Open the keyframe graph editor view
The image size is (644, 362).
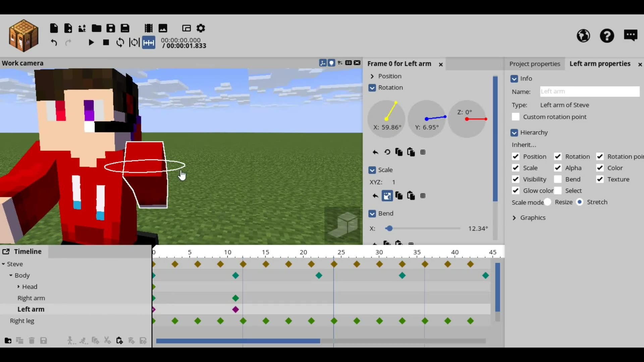pyautogui.click(x=149, y=43)
